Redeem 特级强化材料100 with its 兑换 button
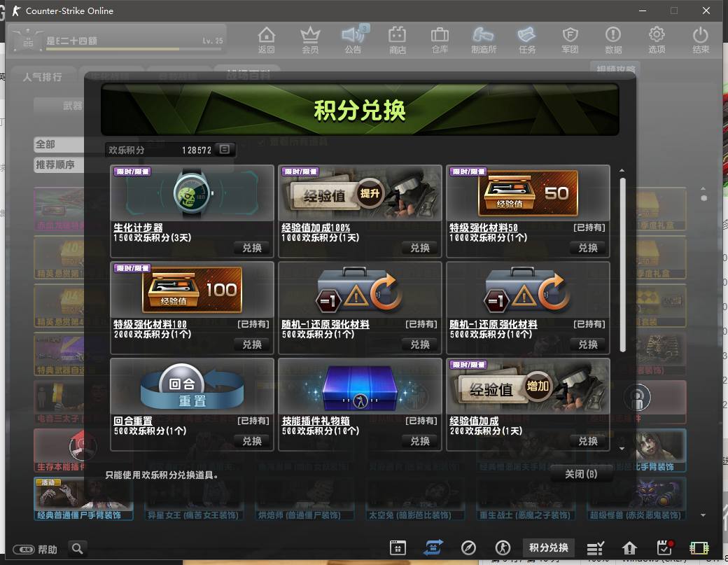This screenshot has height=565, width=728. pyautogui.click(x=252, y=344)
